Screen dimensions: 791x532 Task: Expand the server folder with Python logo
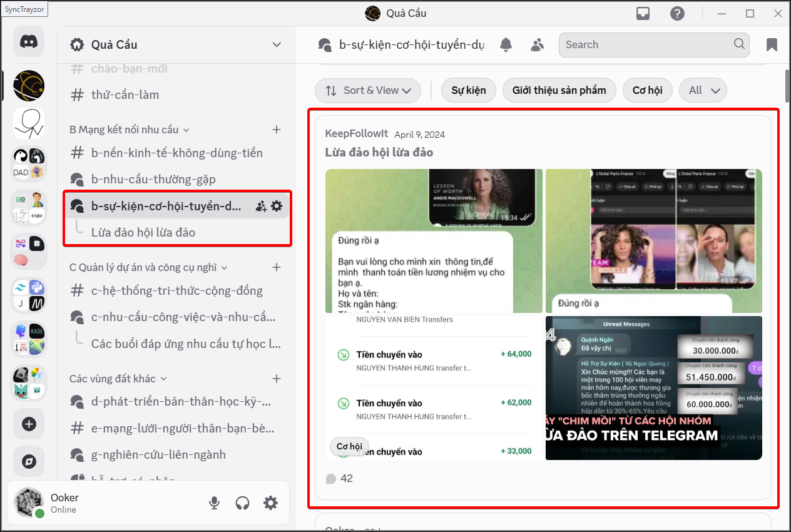tap(29, 295)
